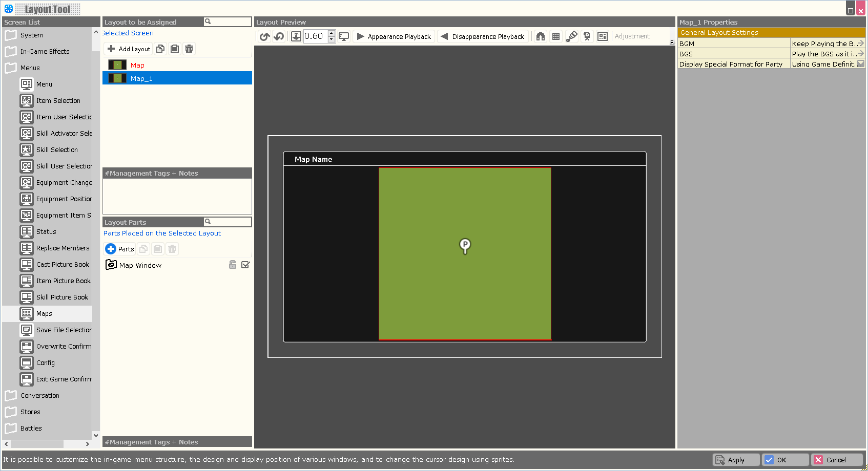868x471 pixels.
Task: Select Status in the Menus list
Action: 46,231
